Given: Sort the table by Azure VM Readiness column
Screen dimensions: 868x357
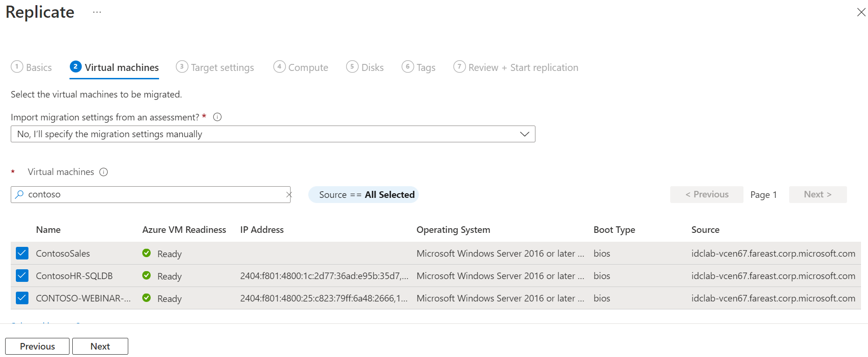Looking at the screenshot, I should 184,230.
